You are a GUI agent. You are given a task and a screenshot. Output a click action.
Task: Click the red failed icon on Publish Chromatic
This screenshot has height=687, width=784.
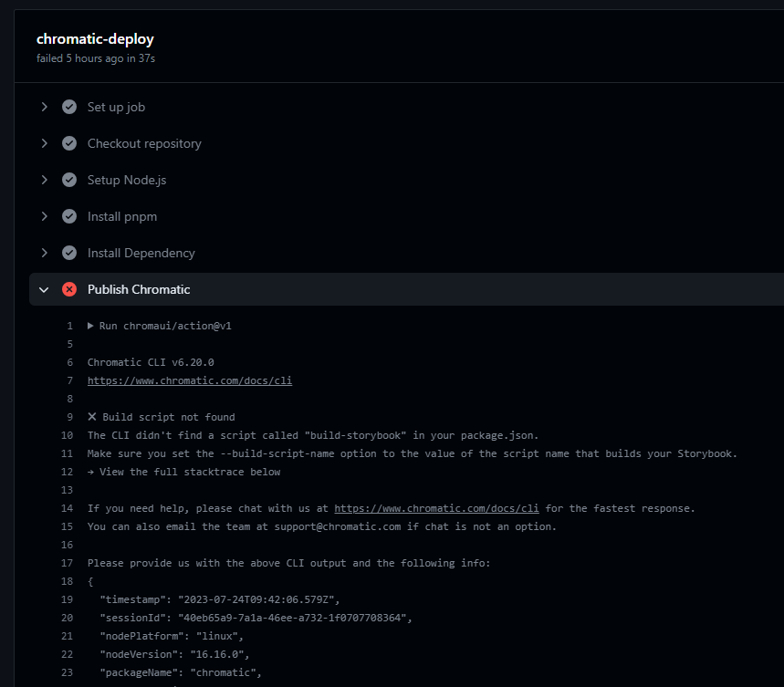(69, 289)
